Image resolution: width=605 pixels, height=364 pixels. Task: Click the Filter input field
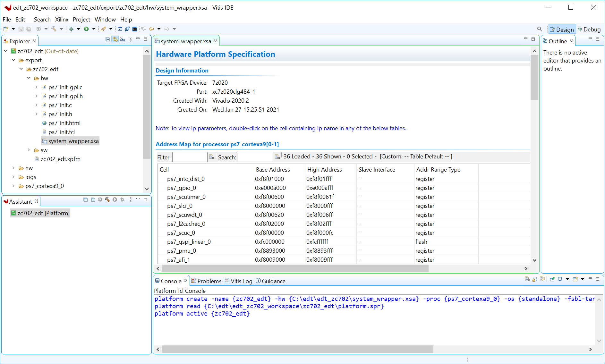[190, 157]
